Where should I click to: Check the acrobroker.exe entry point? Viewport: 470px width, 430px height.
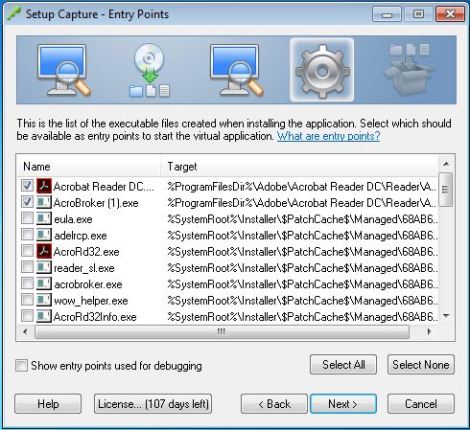tap(27, 284)
